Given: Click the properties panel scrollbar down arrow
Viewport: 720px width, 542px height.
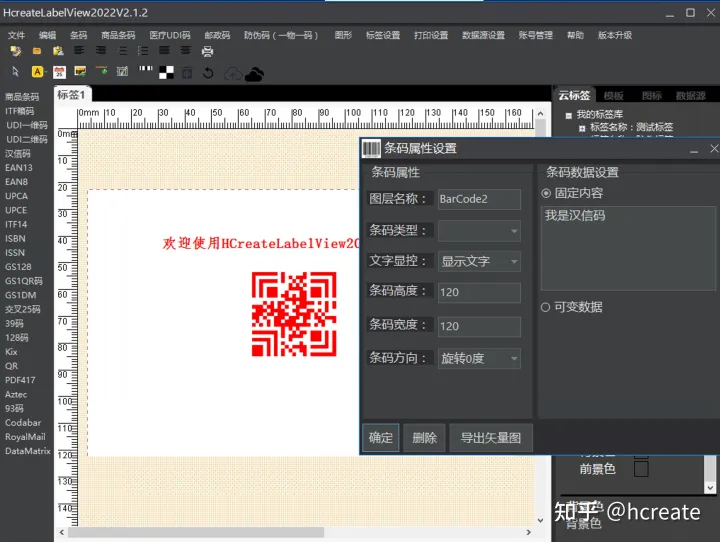Looking at the screenshot, I should pyautogui.click(x=710, y=488).
